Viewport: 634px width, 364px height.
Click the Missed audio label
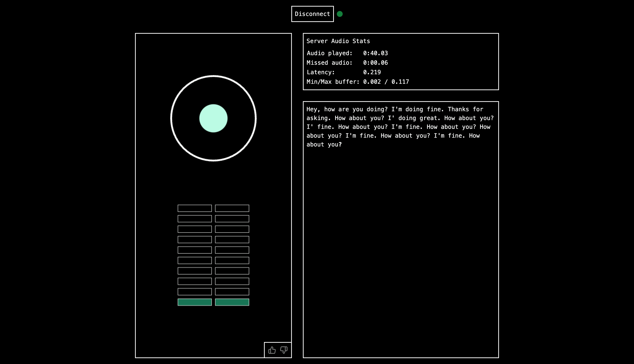point(329,63)
